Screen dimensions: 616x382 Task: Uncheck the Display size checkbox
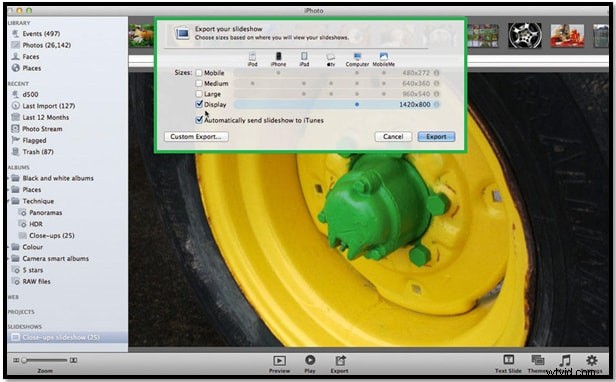[x=199, y=104]
